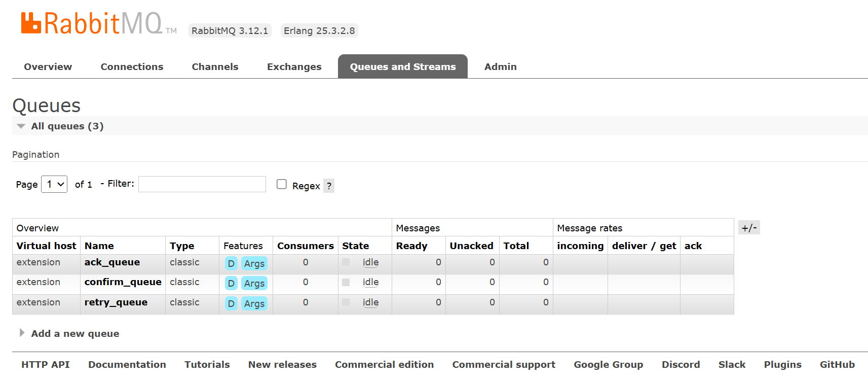Open the Plugins footer link

pyautogui.click(x=782, y=364)
